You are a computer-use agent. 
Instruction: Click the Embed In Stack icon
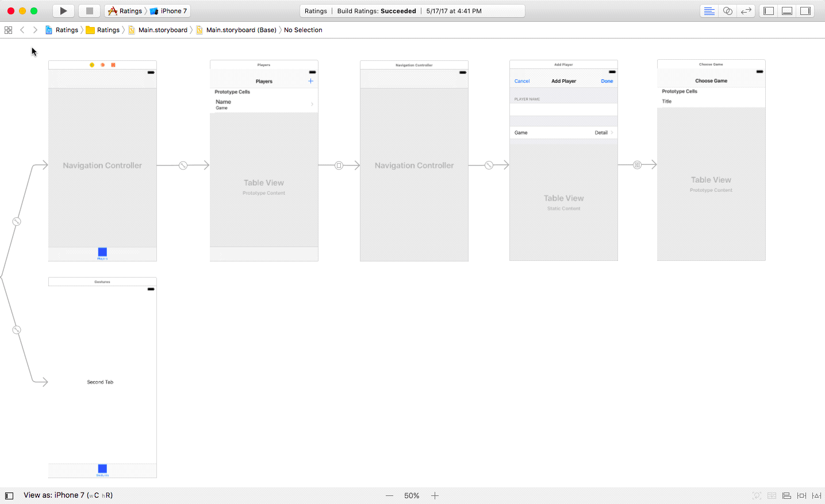[772, 495]
